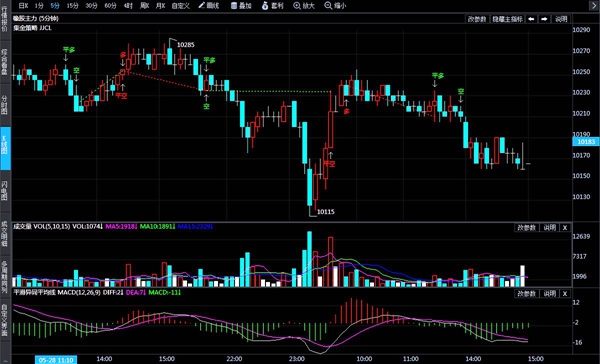Activate the 画线 pencil drawing tool
Image resolution: width=600 pixels, height=364 pixels.
pos(209,5)
